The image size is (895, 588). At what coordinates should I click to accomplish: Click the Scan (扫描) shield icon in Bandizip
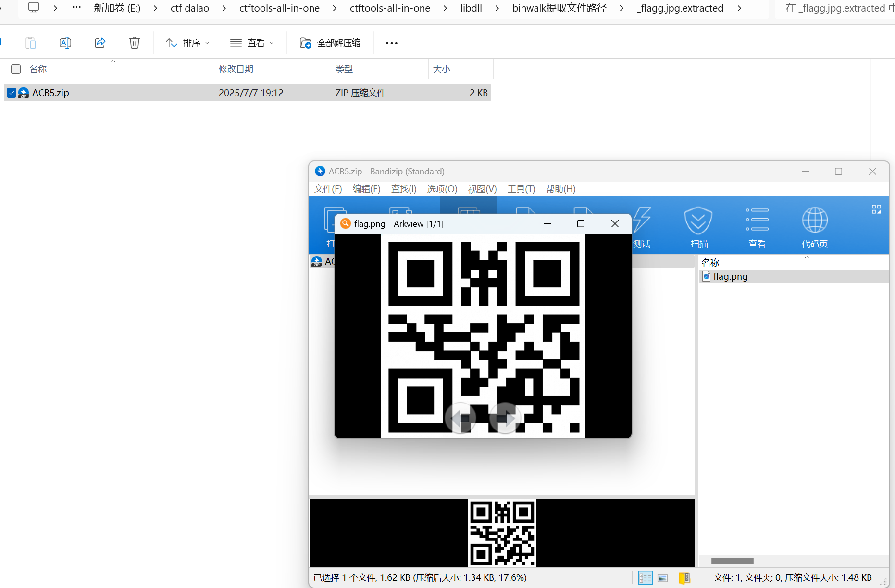[x=698, y=220]
